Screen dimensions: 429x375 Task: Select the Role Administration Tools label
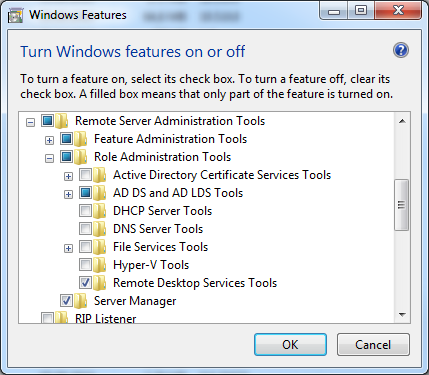162,157
